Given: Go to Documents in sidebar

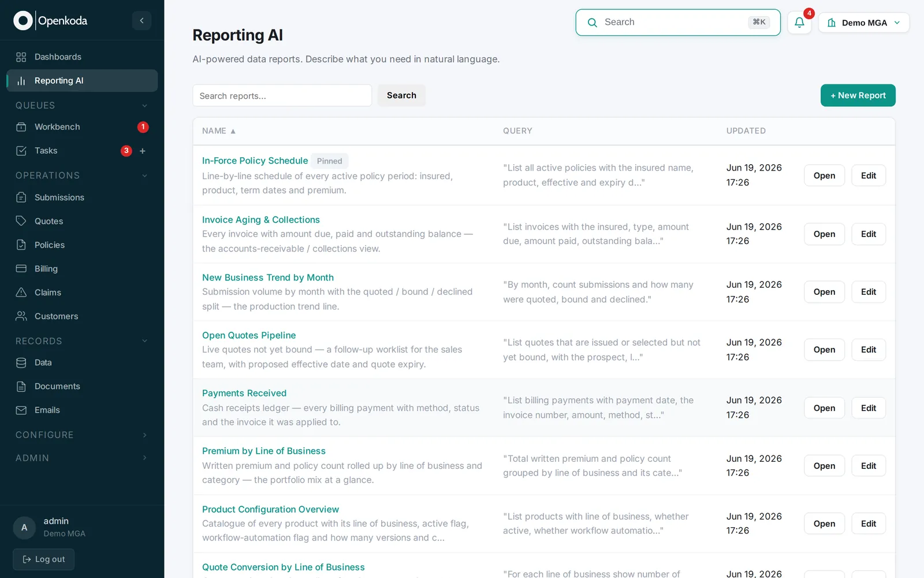Looking at the screenshot, I should [x=82, y=386].
